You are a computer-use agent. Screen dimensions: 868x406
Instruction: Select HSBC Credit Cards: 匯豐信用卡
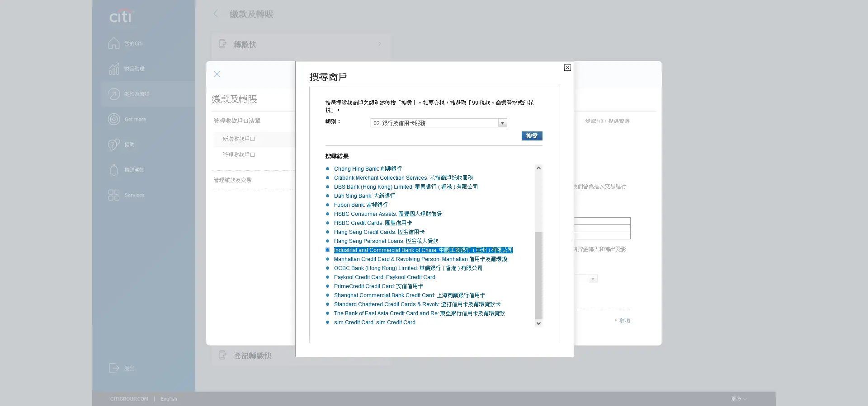pyautogui.click(x=373, y=223)
